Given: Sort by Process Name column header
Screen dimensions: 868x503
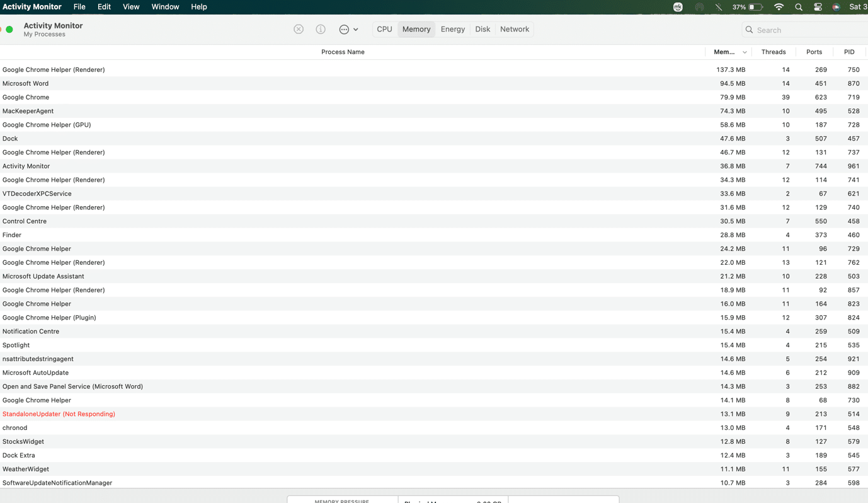Looking at the screenshot, I should pos(343,52).
